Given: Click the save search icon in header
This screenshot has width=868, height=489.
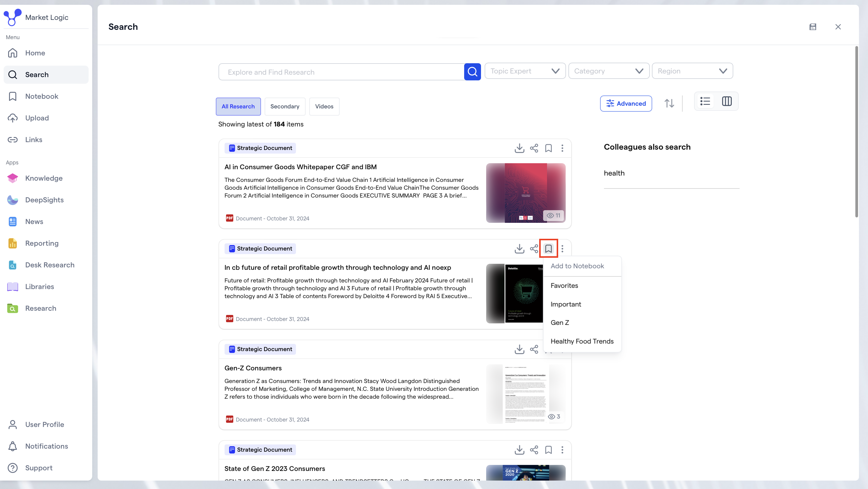Looking at the screenshot, I should click(813, 26).
